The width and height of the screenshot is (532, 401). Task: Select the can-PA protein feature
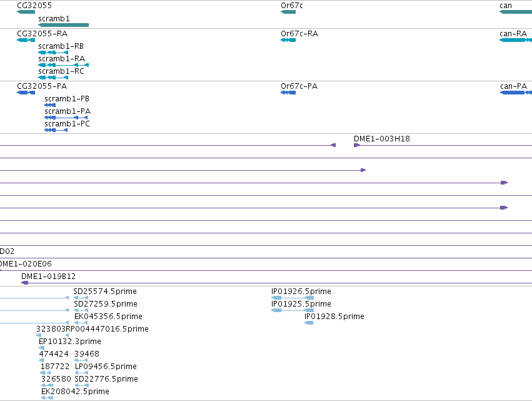click(513, 86)
